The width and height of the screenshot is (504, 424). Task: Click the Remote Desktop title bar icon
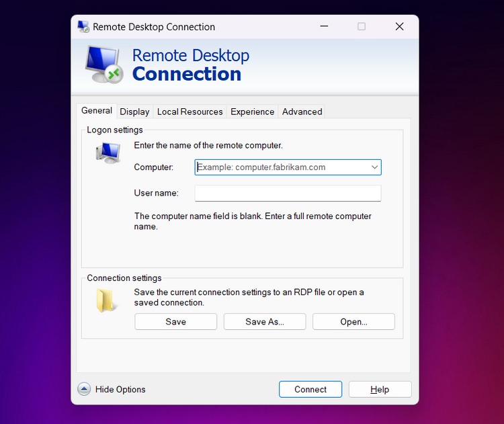83,27
